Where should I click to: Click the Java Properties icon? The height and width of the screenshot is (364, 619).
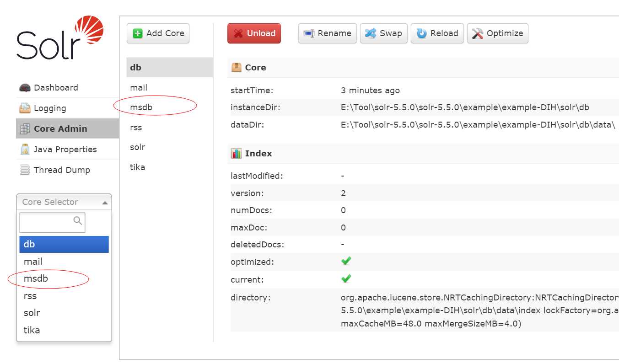(25, 150)
